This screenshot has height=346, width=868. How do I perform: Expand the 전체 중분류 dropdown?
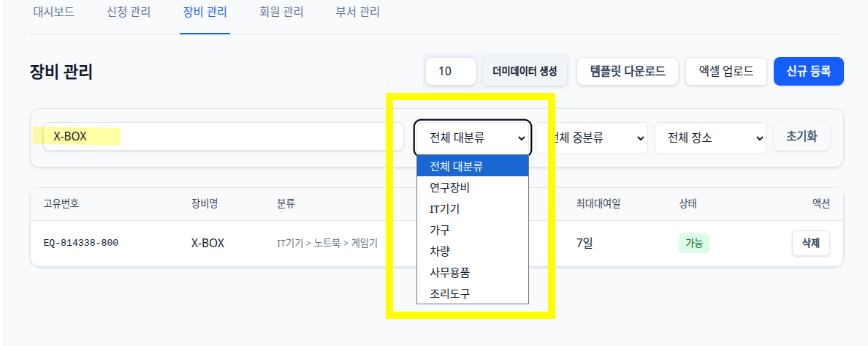click(591, 138)
